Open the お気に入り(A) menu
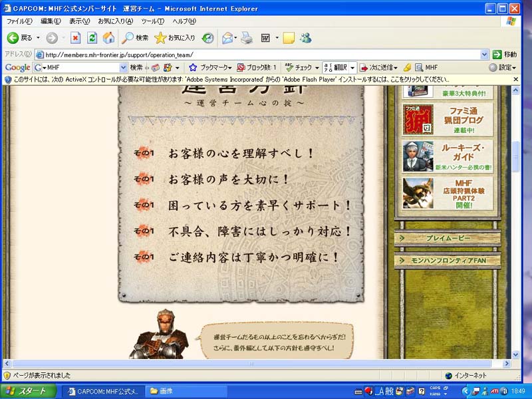Image resolution: width=532 pixels, height=399 pixels. [x=115, y=21]
